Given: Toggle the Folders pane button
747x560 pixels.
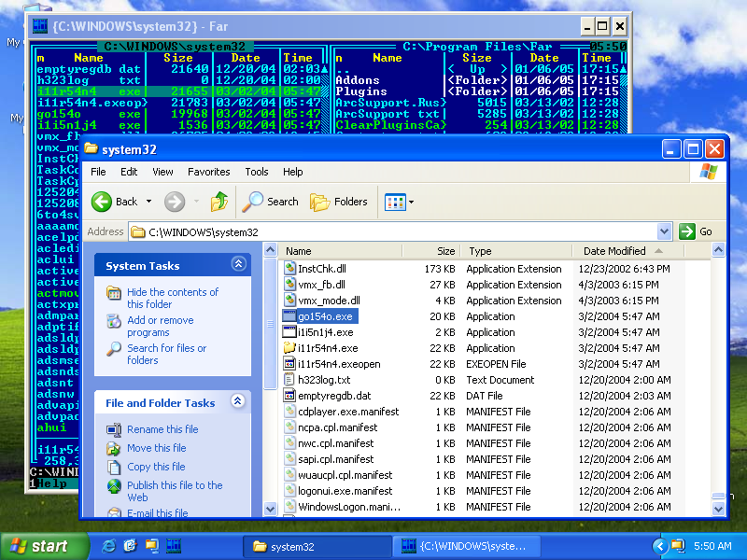Looking at the screenshot, I should click(339, 202).
